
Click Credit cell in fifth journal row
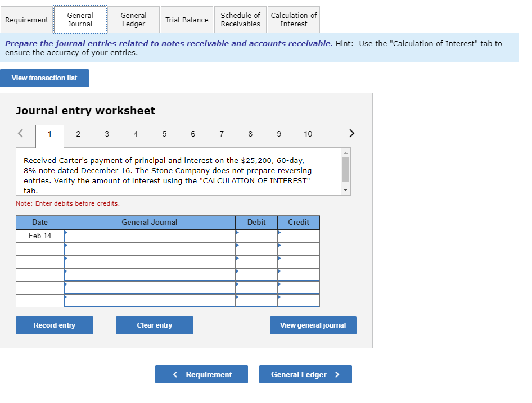point(299,288)
